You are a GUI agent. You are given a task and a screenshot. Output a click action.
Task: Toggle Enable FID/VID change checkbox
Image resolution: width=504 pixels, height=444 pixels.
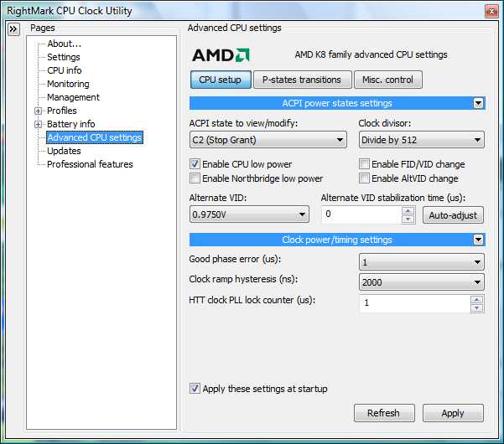click(364, 164)
